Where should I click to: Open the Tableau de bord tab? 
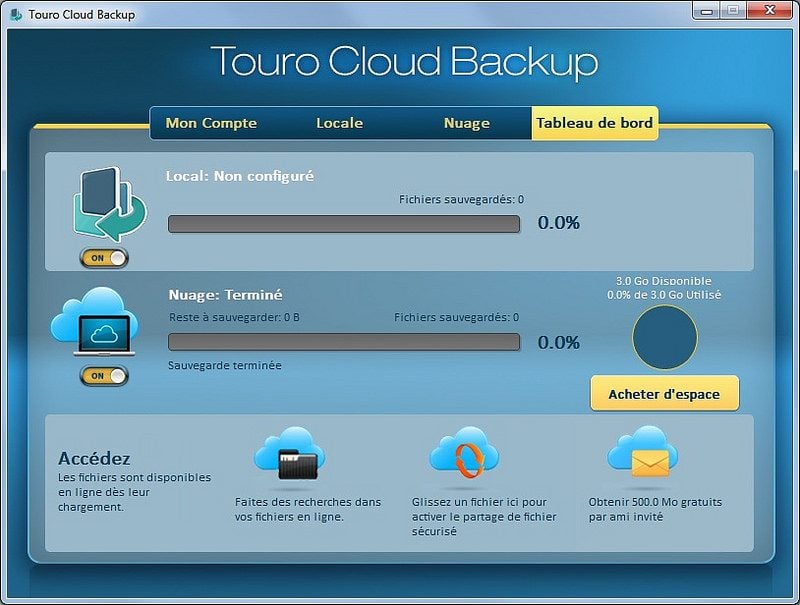(594, 123)
